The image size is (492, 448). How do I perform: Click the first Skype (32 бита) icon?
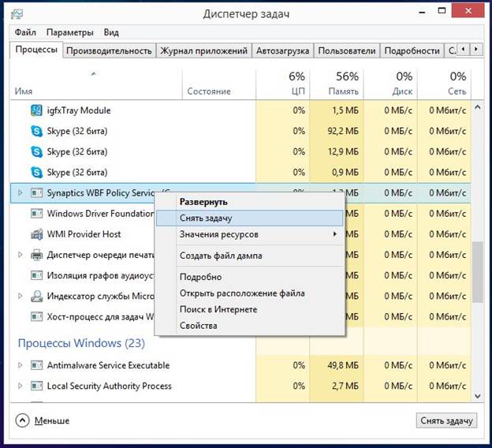[x=36, y=131]
